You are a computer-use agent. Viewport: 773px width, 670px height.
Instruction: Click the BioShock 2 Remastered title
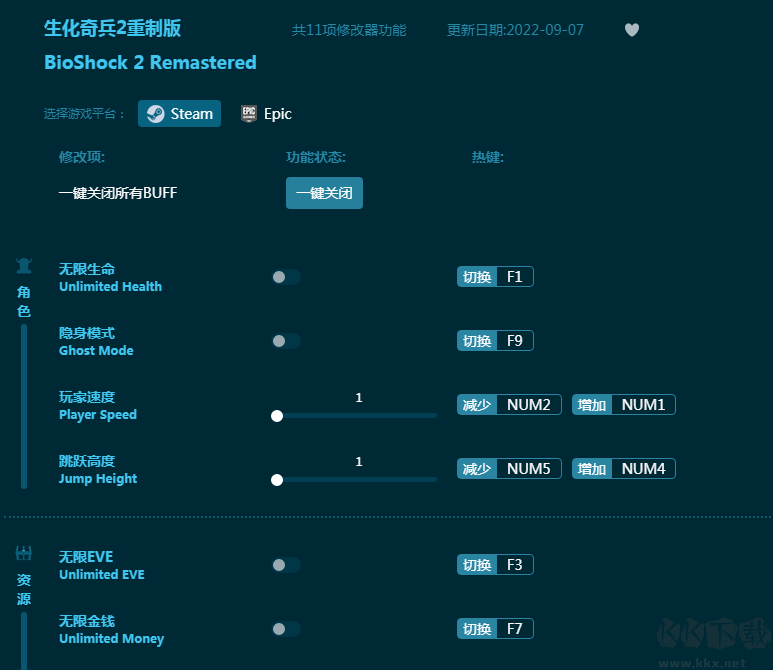[x=150, y=63]
